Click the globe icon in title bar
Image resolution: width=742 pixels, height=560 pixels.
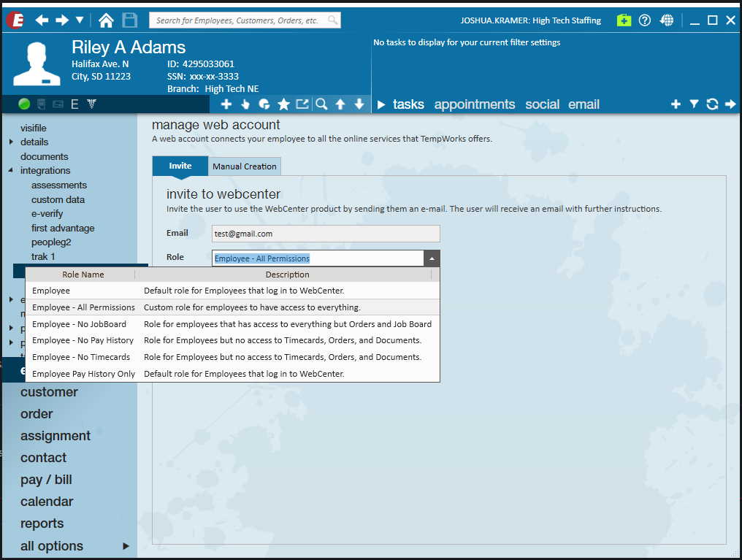click(666, 20)
